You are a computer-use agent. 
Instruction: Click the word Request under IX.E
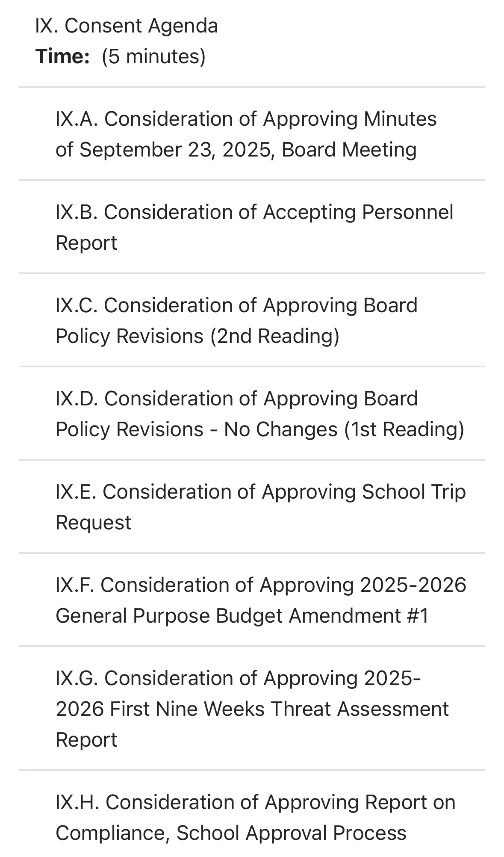(x=93, y=523)
